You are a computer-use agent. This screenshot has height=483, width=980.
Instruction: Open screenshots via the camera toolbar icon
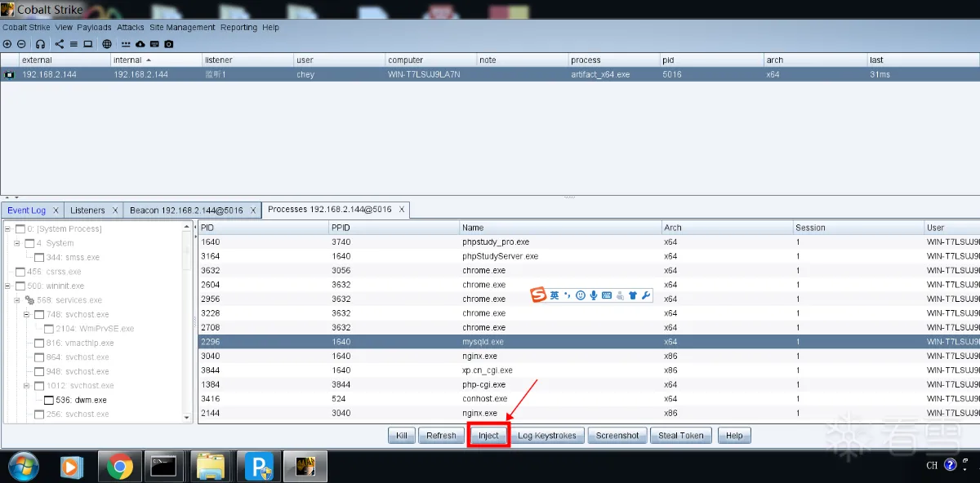click(x=169, y=43)
